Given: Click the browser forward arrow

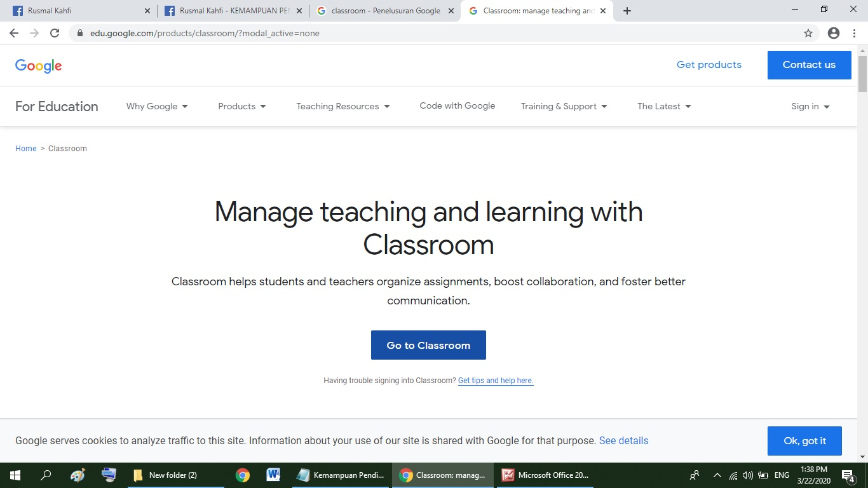Looking at the screenshot, I should point(34,33).
